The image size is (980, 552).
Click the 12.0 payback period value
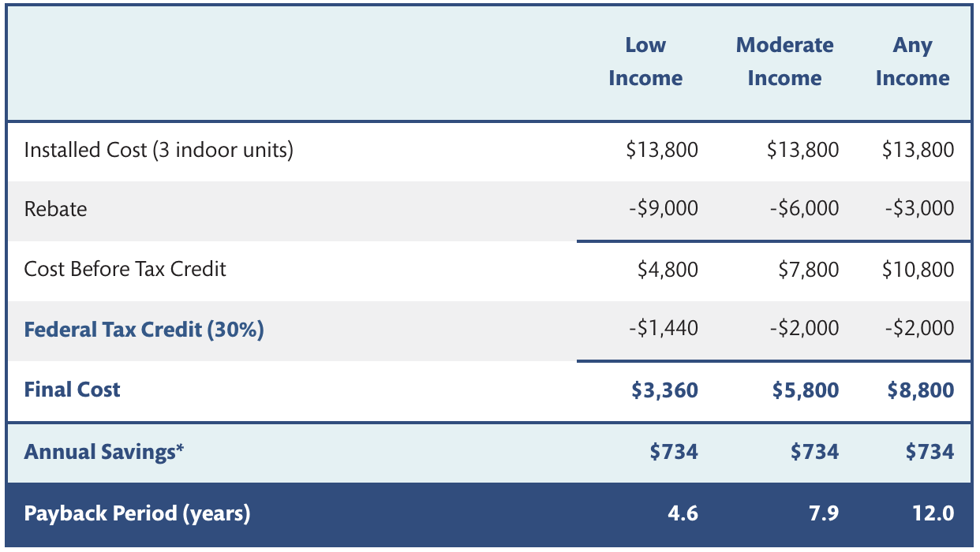(x=935, y=514)
